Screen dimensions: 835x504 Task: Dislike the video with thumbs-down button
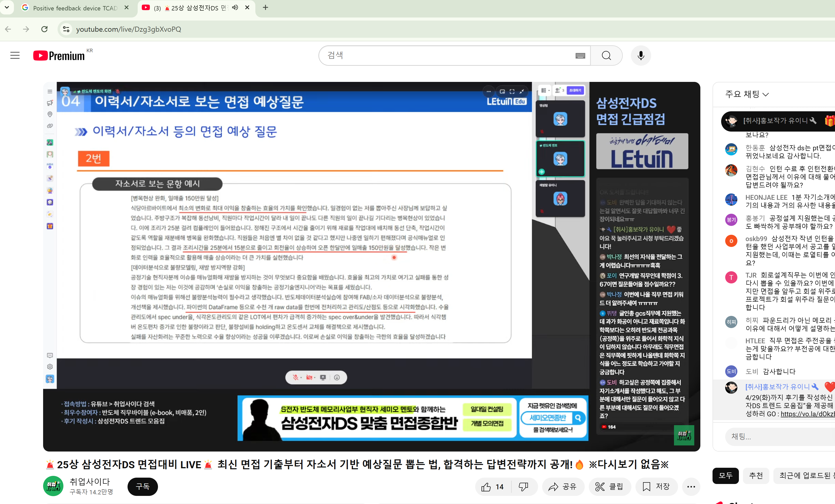click(x=523, y=487)
